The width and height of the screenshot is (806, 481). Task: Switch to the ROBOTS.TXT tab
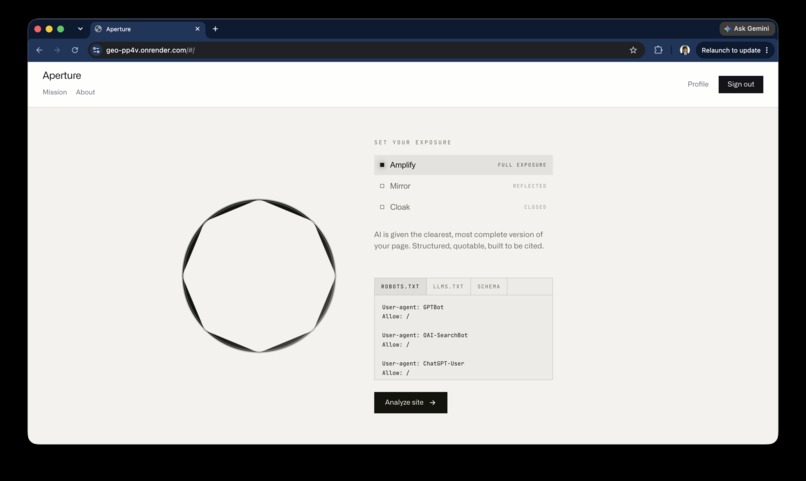[400, 286]
